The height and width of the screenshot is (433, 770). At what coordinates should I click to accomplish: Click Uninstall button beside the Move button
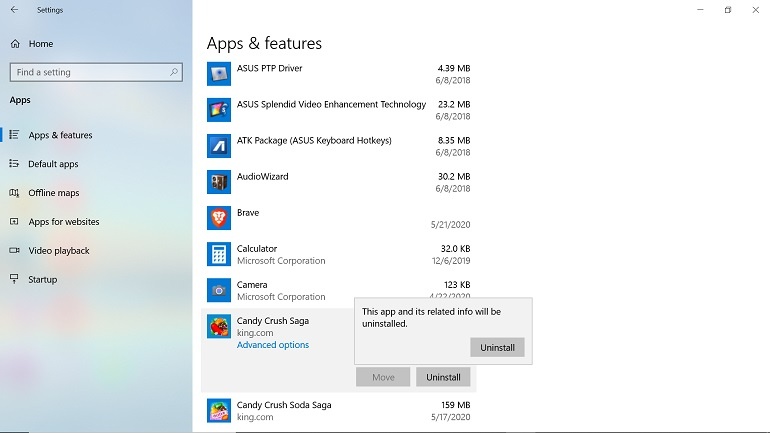click(443, 377)
